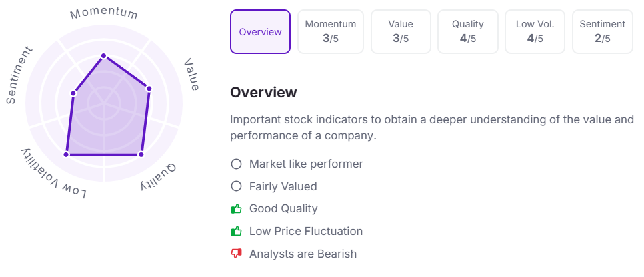
Task: Click the thumbs-up icon beside Good Quality
Action: click(236, 209)
